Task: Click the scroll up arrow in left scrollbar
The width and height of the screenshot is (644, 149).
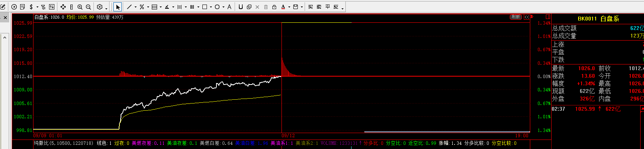Action: (x=5, y=37)
